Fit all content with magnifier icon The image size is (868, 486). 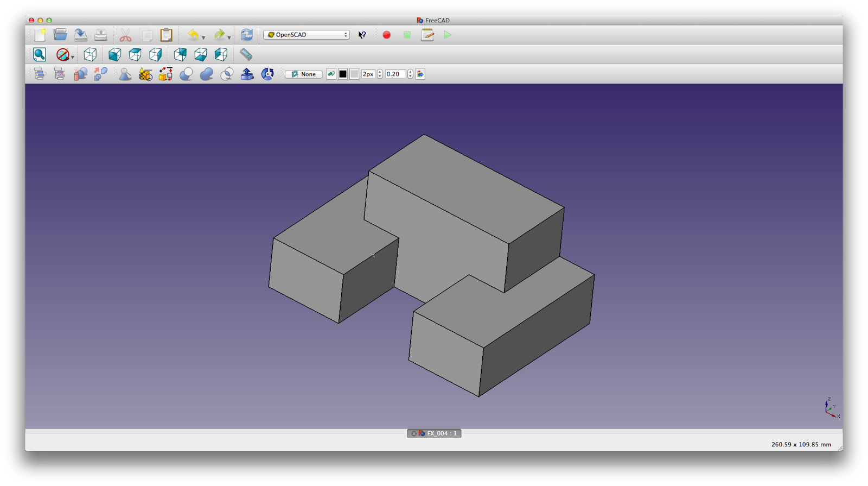40,54
